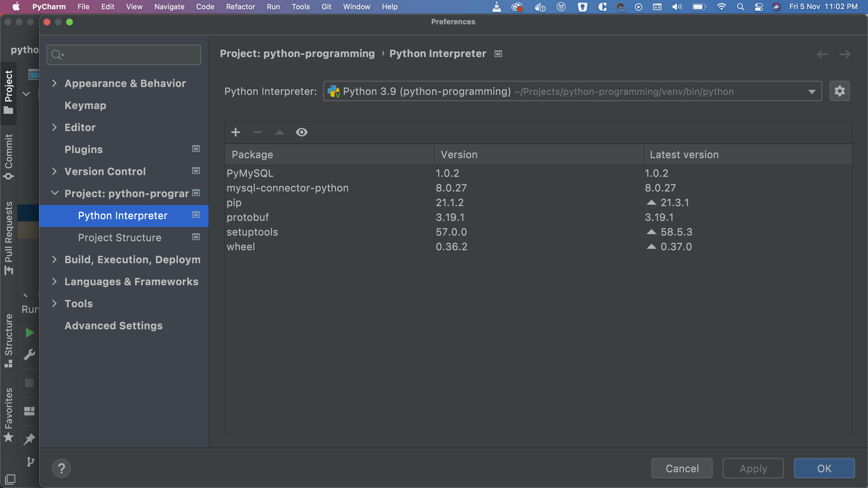Click green Run arrow in Run panel
Viewport: 868px width, 488px height.
tap(30, 333)
